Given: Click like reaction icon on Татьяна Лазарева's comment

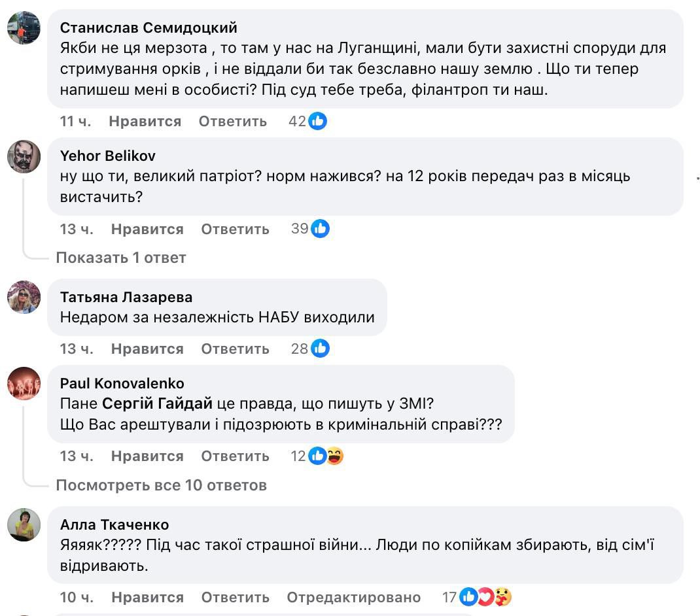Looking at the screenshot, I should [x=320, y=349].
